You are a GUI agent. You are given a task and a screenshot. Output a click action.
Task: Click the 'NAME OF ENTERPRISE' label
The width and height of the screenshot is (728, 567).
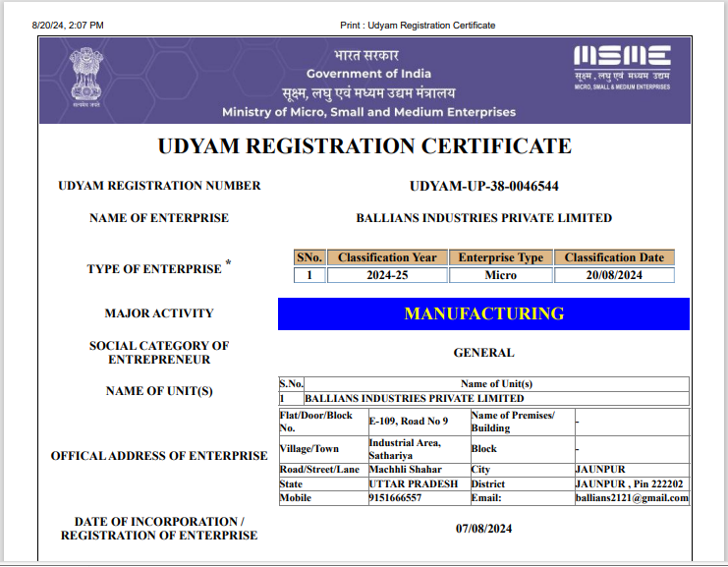159,218
